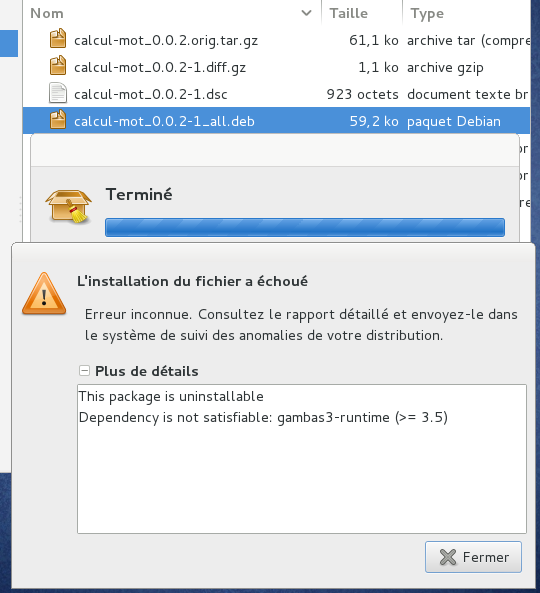Screen dimensions: 540x593
Task: Click the gzip icon of calcul-mot_0.0.2-1.diff.gz
Action: pyautogui.click(x=58, y=65)
